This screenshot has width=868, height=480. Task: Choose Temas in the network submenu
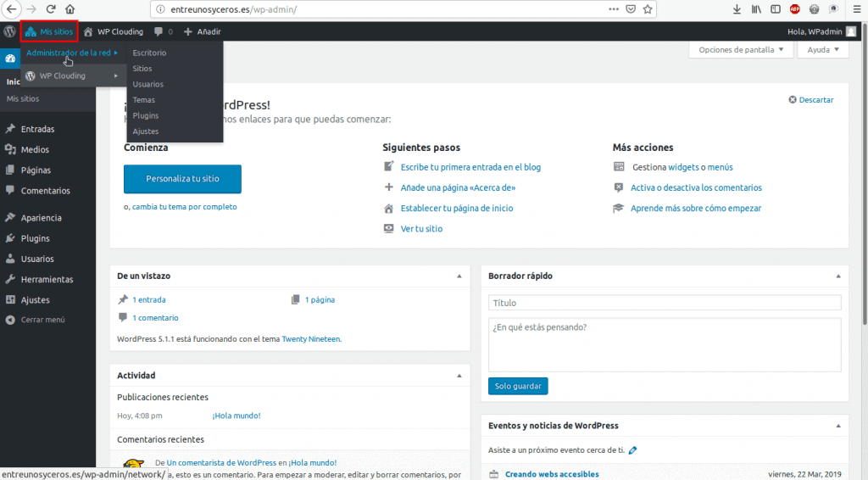pos(144,100)
